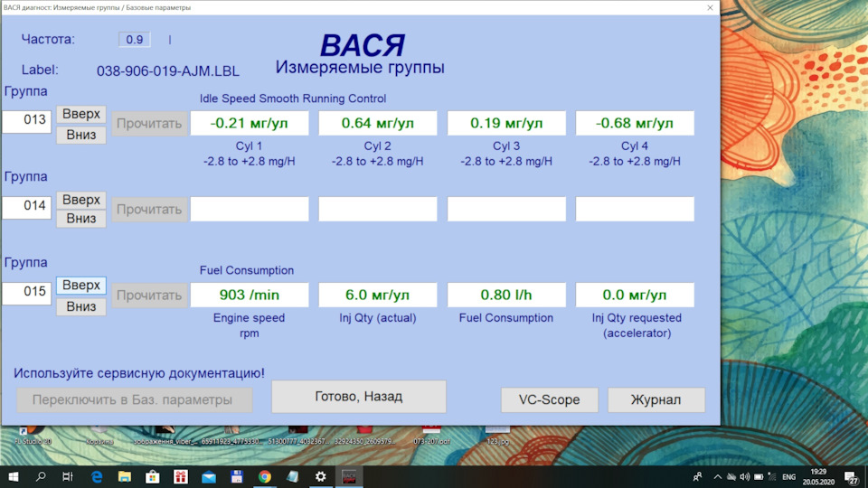Launch Microsoft Edge from taskbar
Screen dimensions: 868x488
pyautogui.click(x=97, y=476)
